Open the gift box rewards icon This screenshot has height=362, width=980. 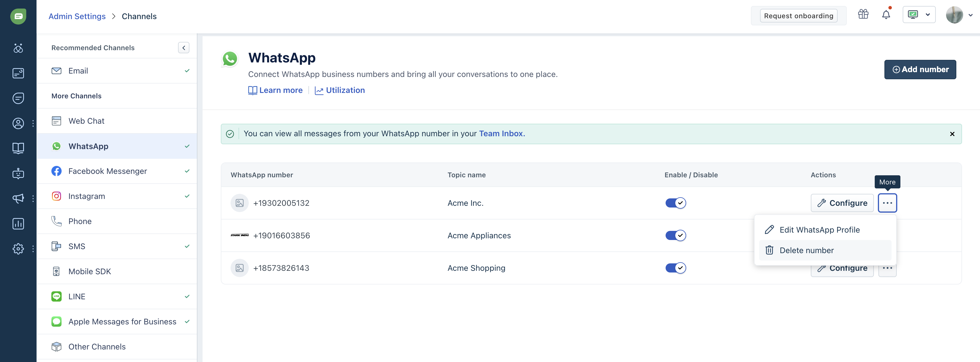(x=863, y=15)
